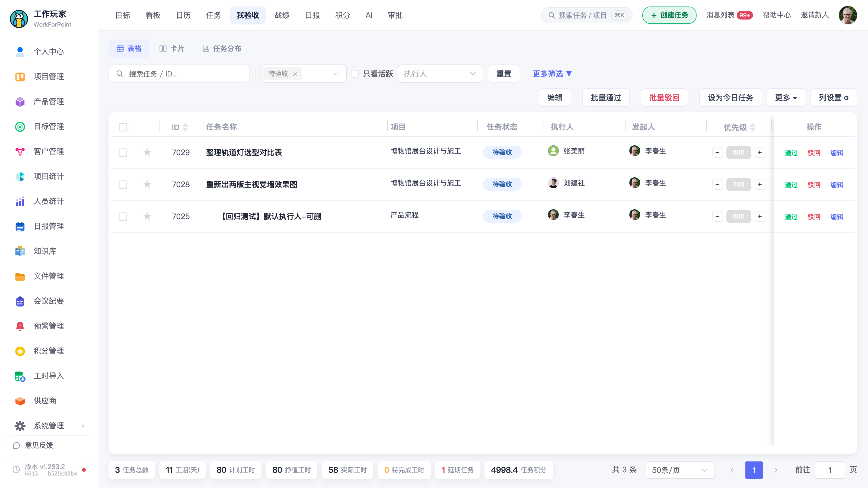Click the 创建任务 button
868x488 pixels.
669,15
